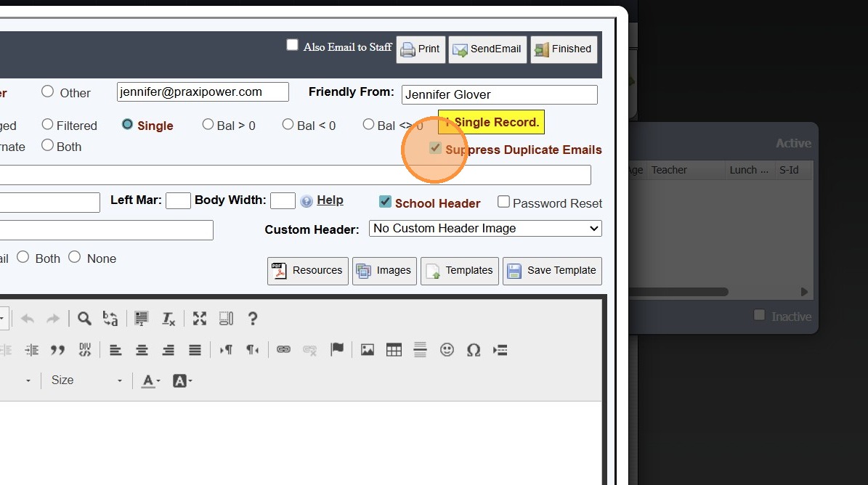The image size is (868, 485).
Task: Insert a table using the grid icon
Action: (x=394, y=350)
